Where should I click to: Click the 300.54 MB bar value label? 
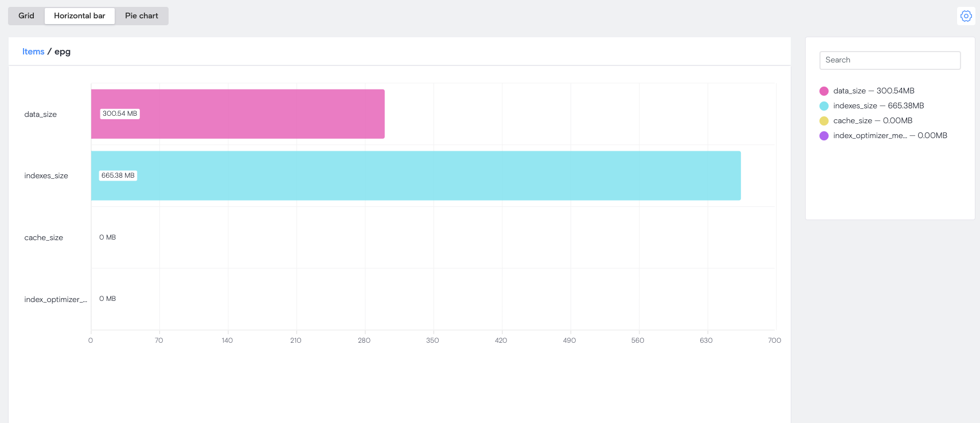(120, 114)
